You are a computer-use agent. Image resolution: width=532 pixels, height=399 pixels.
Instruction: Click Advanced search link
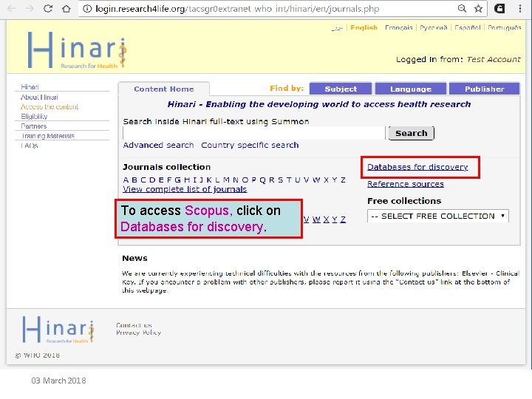point(158,145)
